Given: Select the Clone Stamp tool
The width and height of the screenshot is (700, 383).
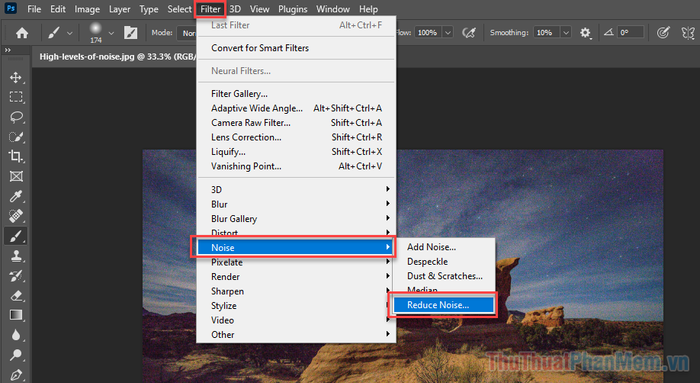Looking at the screenshot, I should (16, 256).
